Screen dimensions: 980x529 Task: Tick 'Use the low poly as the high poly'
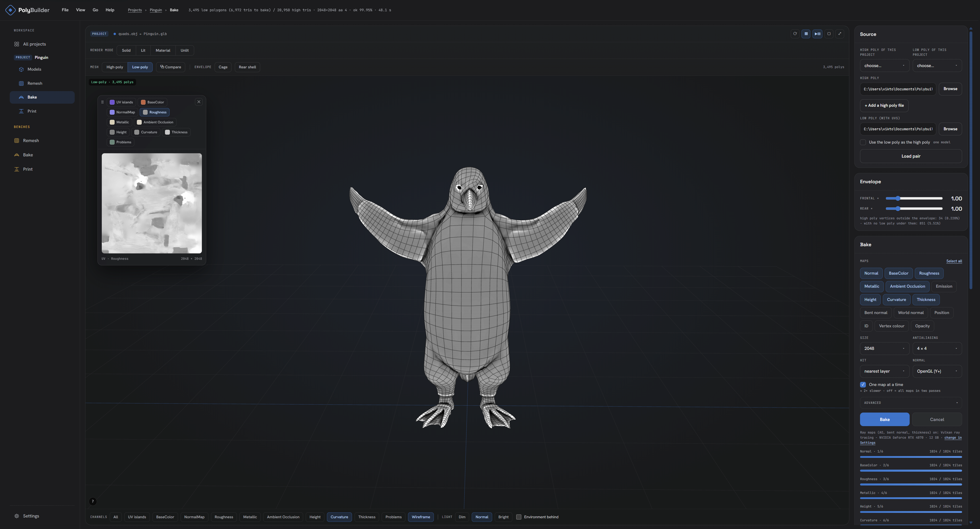[x=863, y=142]
